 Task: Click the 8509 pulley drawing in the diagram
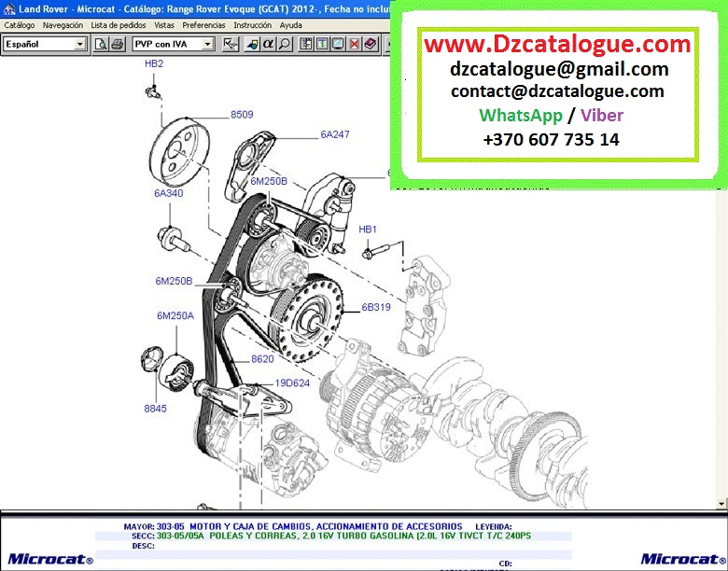coord(180,152)
